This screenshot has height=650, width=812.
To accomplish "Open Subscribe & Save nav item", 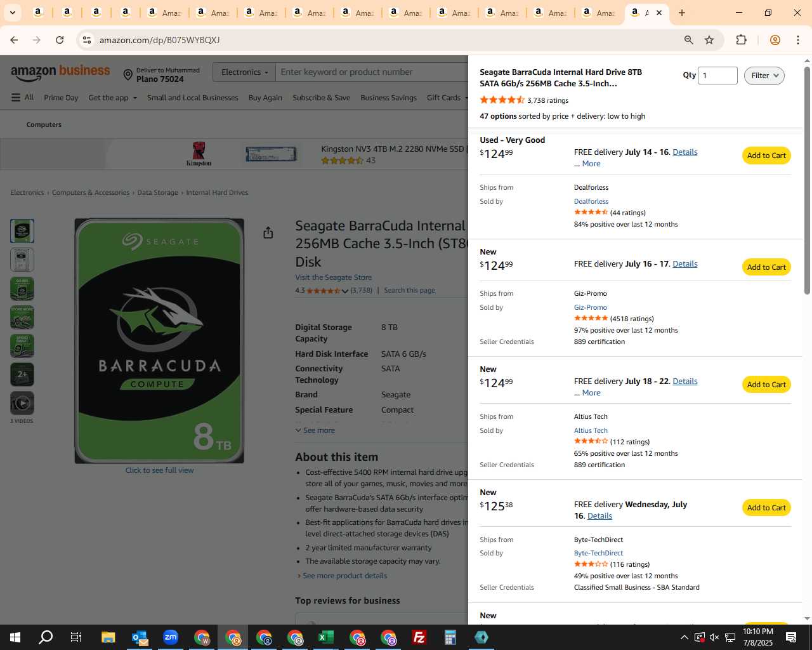I will (x=322, y=98).
